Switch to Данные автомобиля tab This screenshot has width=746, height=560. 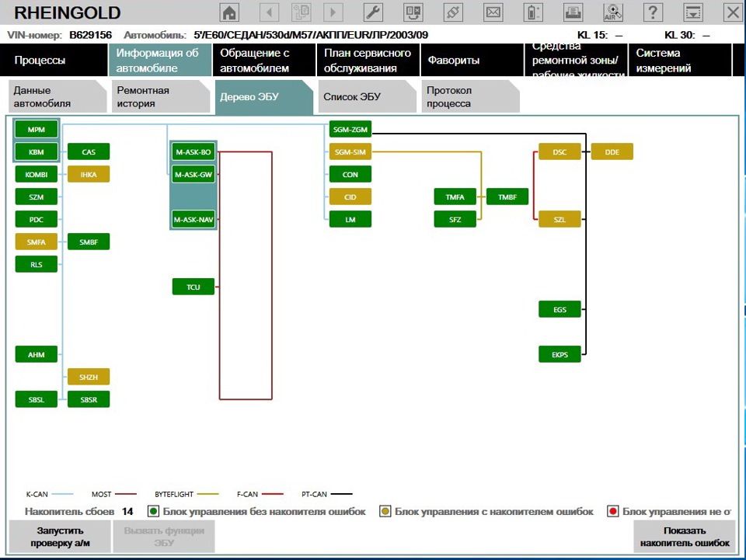(57, 96)
